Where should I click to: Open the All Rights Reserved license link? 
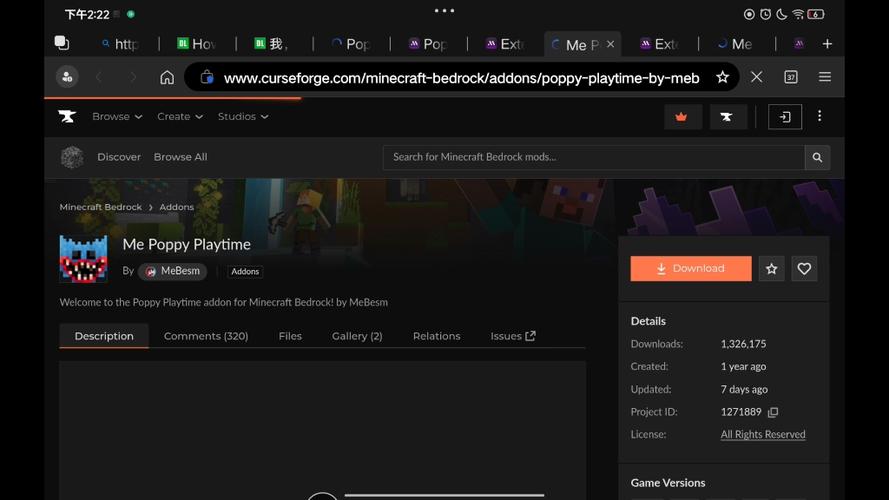[x=763, y=434]
